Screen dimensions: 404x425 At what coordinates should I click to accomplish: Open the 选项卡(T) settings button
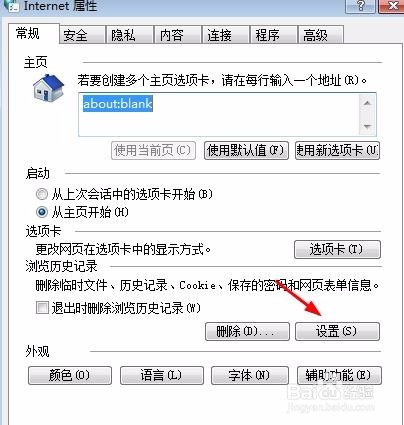coord(337,249)
